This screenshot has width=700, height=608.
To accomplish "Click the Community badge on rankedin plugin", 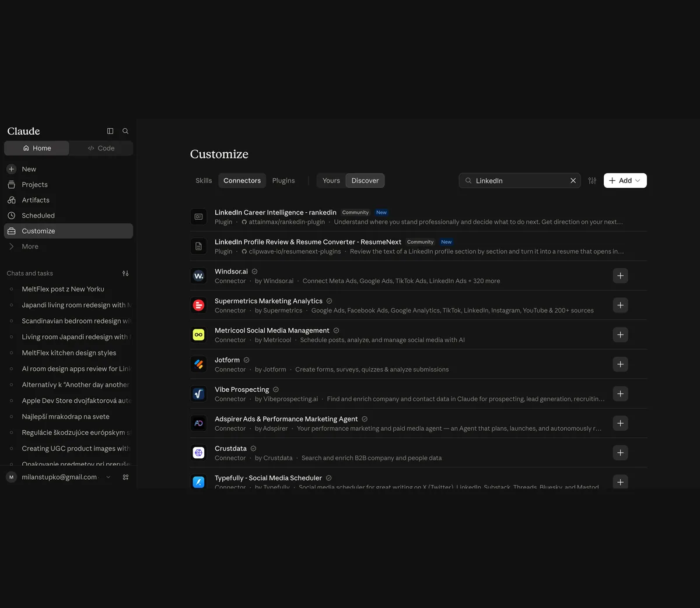I will pos(355,213).
